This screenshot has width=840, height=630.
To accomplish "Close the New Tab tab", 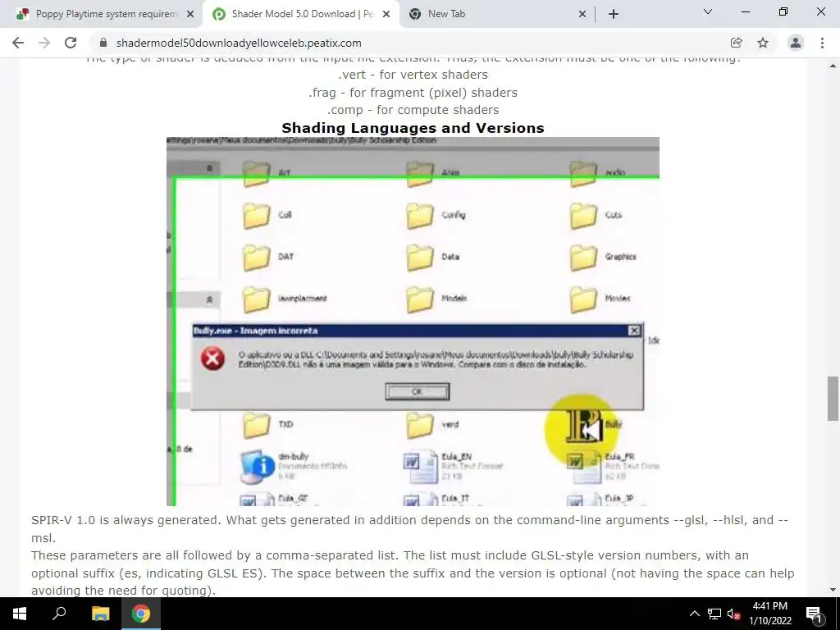I will click(582, 14).
